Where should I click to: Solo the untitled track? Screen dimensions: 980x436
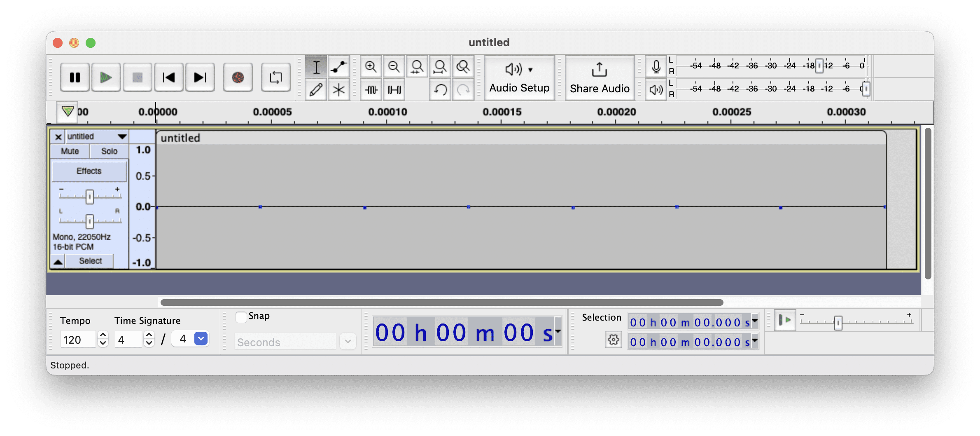pyautogui.click(x=109, y=151)
